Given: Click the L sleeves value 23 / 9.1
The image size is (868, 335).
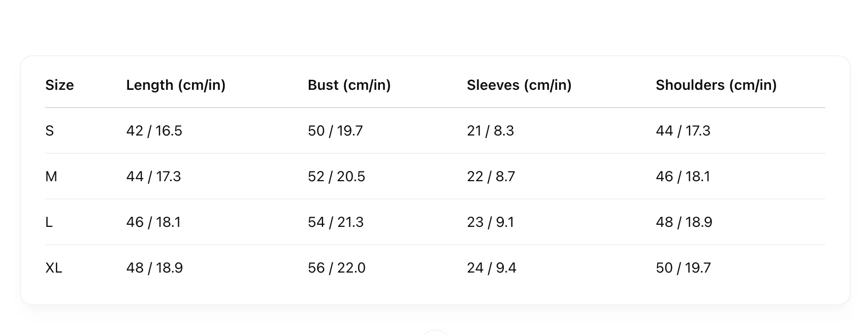Looking at the screenshot, I should 490,222.
